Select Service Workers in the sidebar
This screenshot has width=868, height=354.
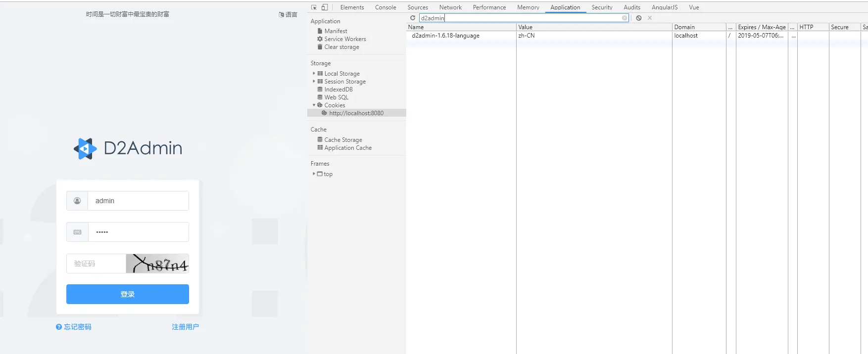click(x=345, y=39)
